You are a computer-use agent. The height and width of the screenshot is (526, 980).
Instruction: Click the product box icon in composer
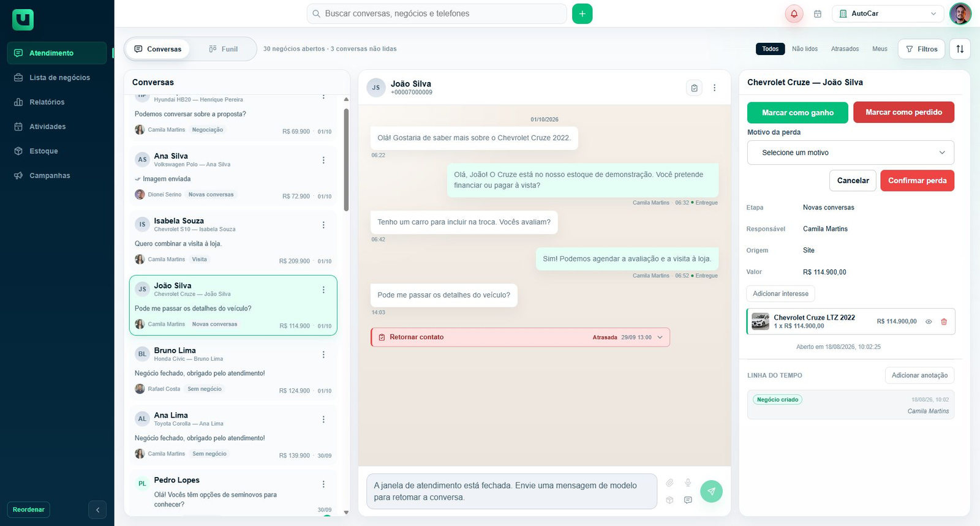[669, 500]
